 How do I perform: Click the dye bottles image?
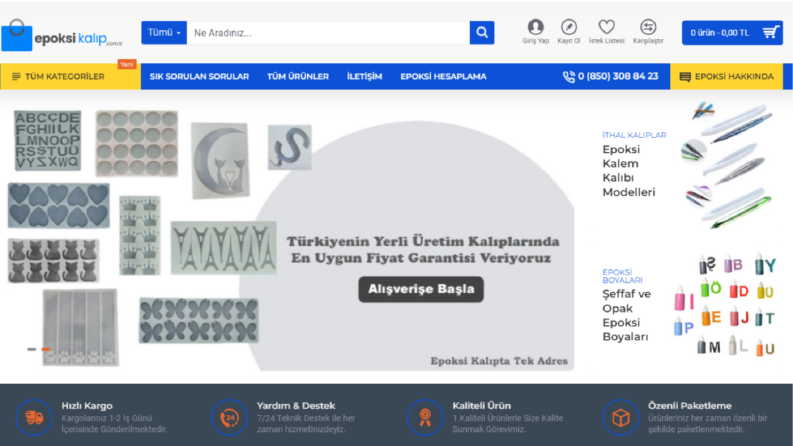[x=725, y=304]
